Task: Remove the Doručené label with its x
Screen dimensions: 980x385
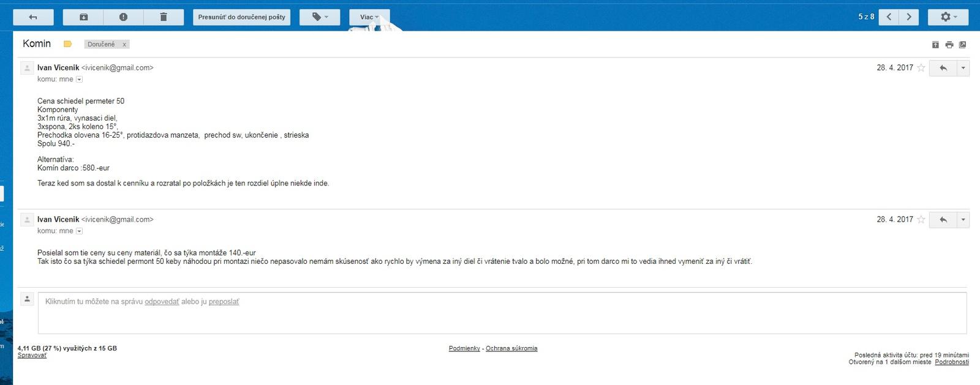Action: coord(124,45)
